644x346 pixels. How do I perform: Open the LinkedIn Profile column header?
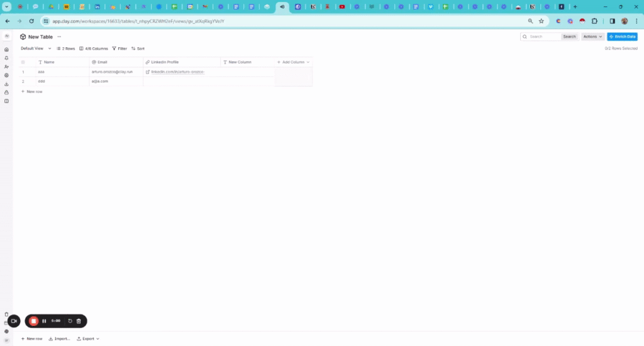(182, 62)
